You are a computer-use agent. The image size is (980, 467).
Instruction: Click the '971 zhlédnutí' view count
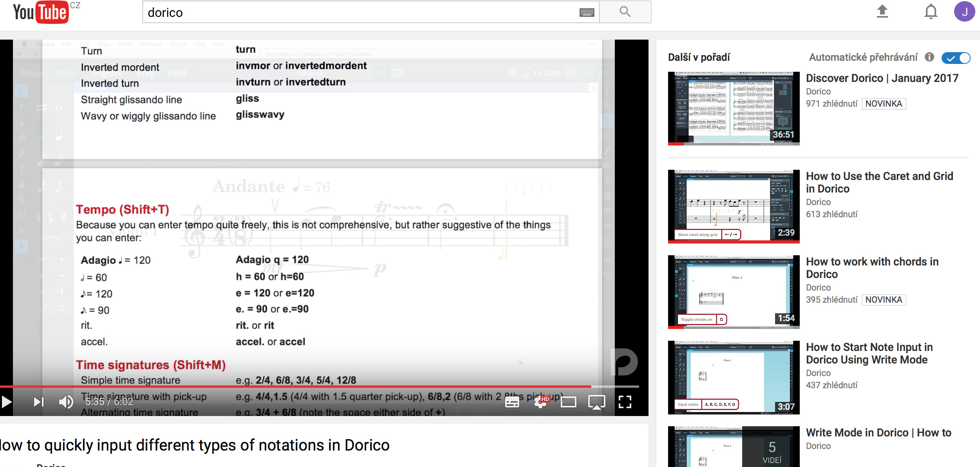[x=831, y=104]
